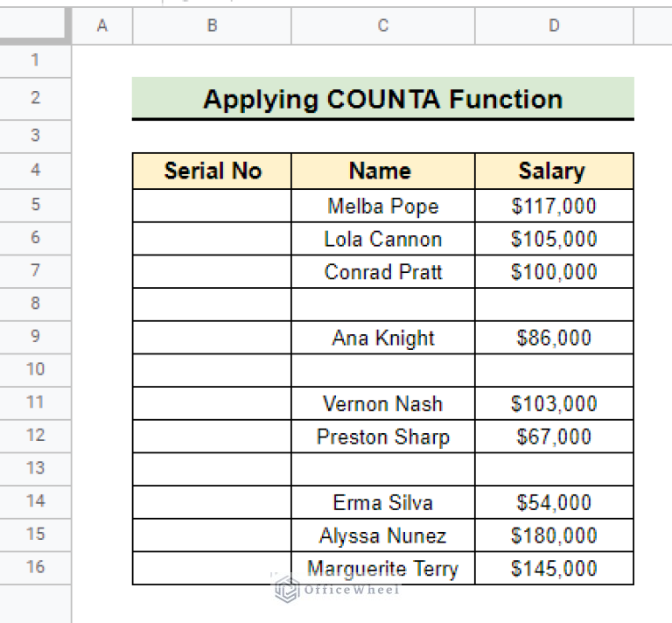Image resolution: width=672 pixels, height=623 pixels.
Task: Select row 4 header
Action: tap(35, 171)
